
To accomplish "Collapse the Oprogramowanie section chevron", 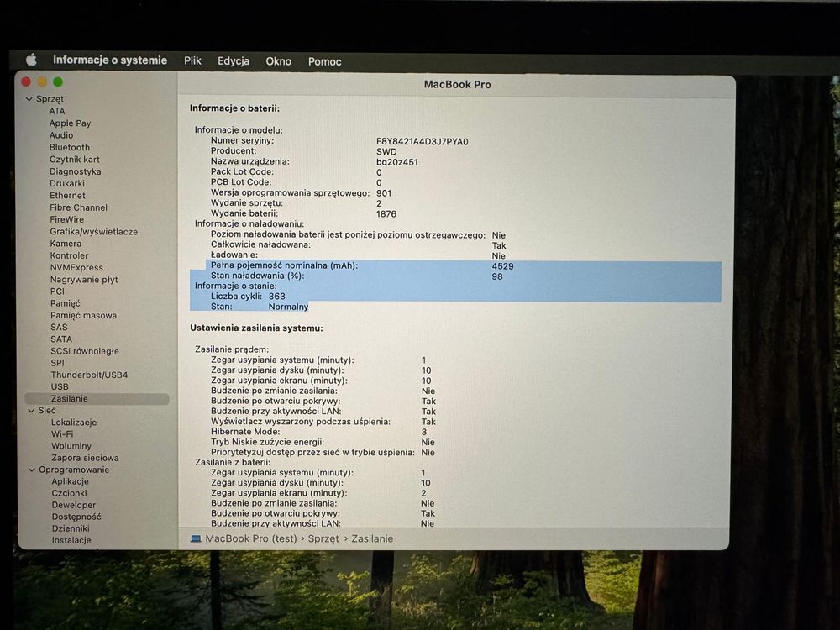I will pos(32,470).
